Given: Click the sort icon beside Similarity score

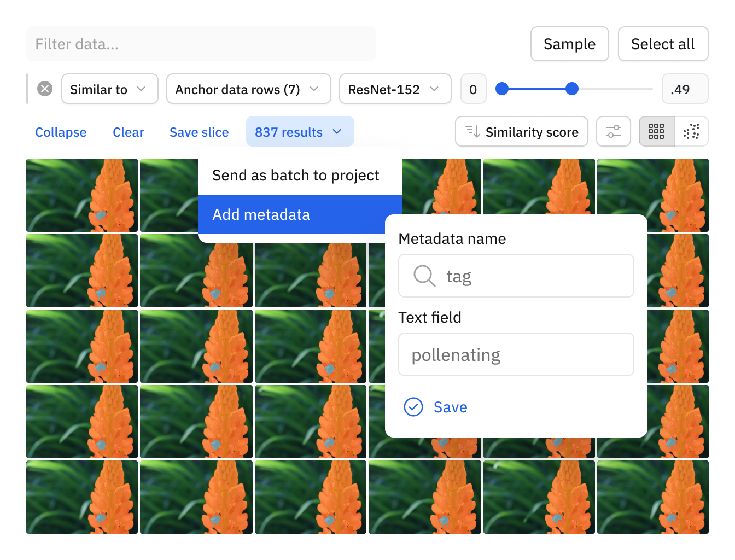Looking at the screenshot, I should click(x=472, y=131).
